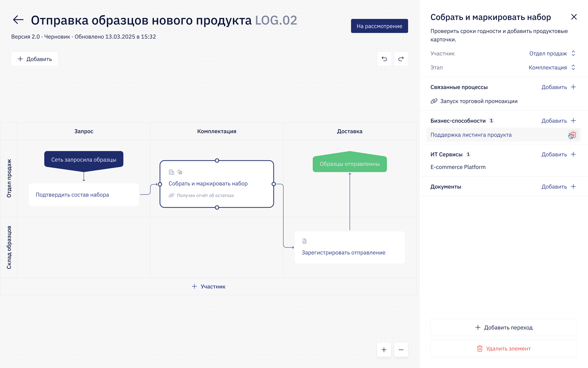
Task: Click the 'Запрос' stage column header
Action: (x=84, y=131)
